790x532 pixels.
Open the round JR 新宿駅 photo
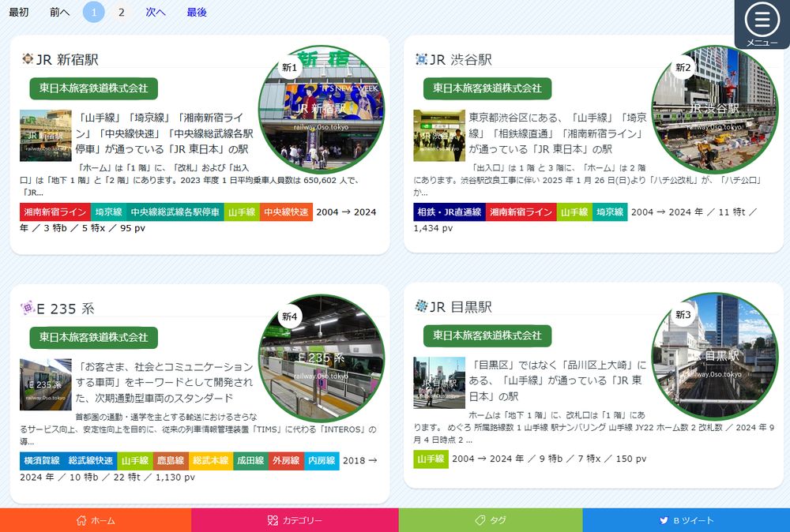click(x=322, y=109)
